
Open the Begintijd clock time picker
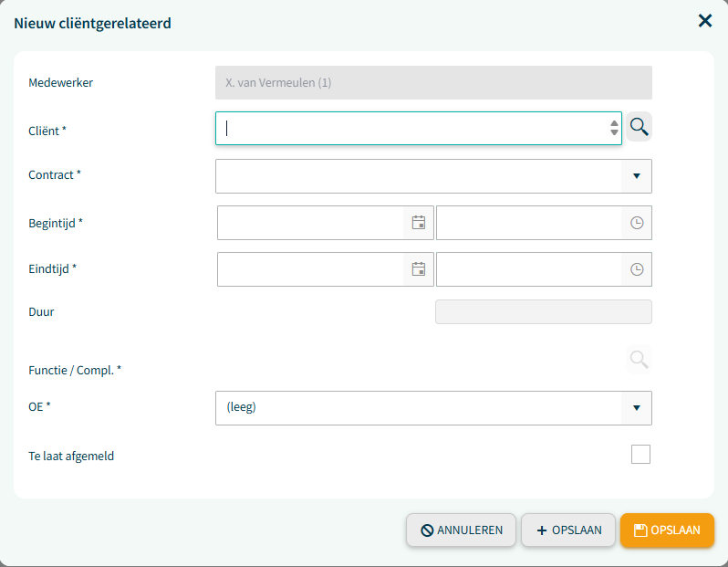pos(637,223)
